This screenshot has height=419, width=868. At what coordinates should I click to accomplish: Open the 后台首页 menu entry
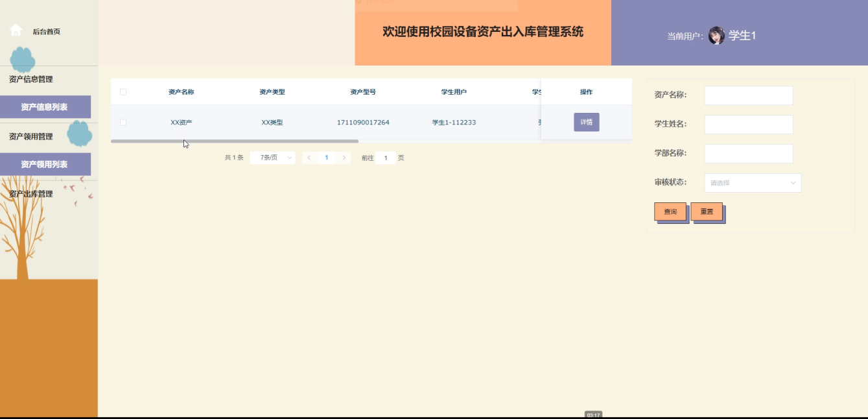(47, 32)
